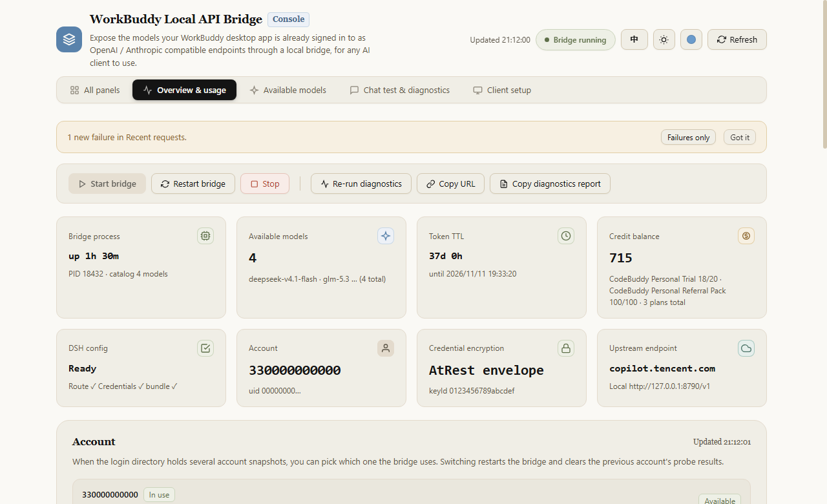Image resolution: width=827 pixels, height=504 pixels.
Task: Click the grid icon in All panels tab
Action: (x=74, y=90)
